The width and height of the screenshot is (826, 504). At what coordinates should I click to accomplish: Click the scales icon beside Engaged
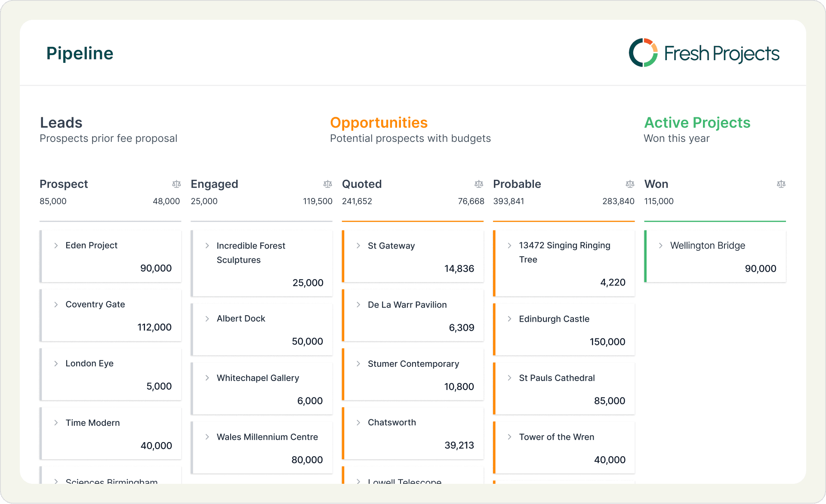[x=328, y=184]
